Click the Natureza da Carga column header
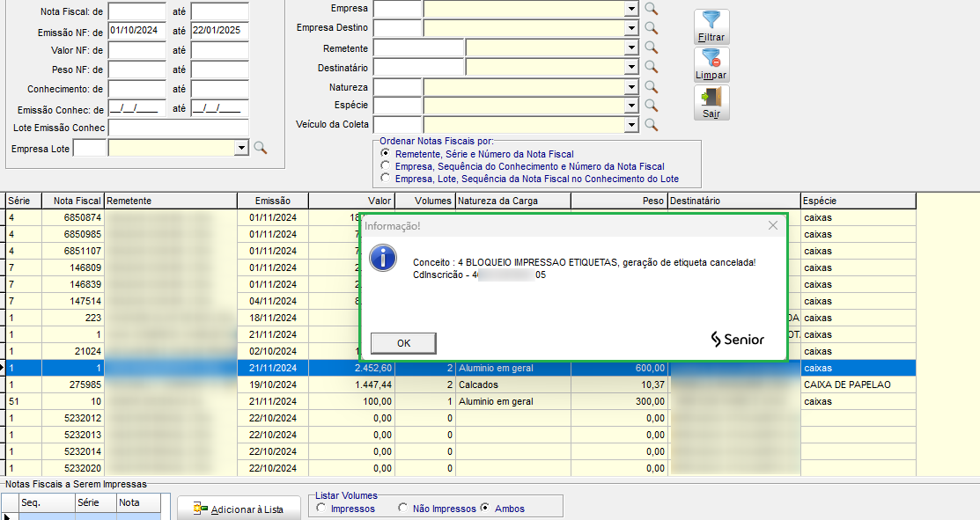Screen dimensions: 980x520 click(512, 201)
